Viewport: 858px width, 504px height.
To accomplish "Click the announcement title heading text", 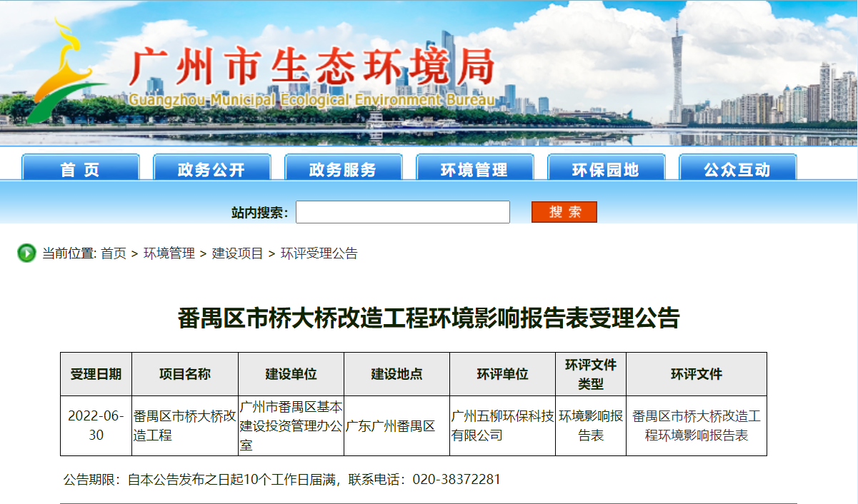I will 429,318.
